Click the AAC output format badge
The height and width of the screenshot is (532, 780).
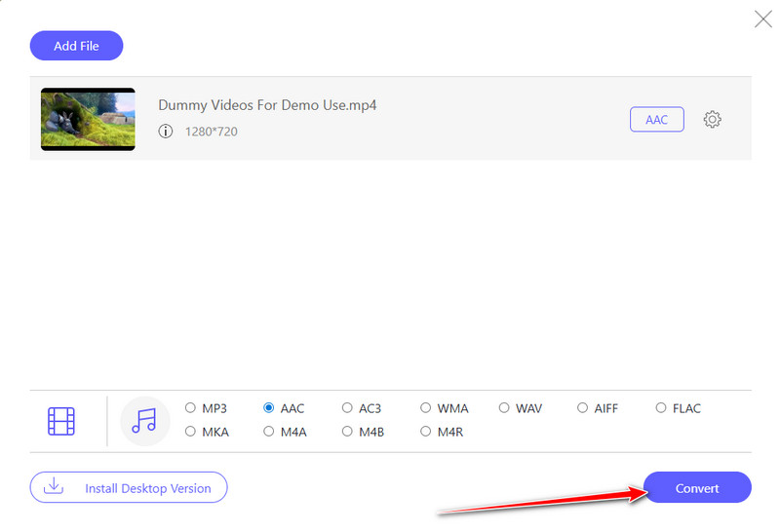[x=656, y=120]
